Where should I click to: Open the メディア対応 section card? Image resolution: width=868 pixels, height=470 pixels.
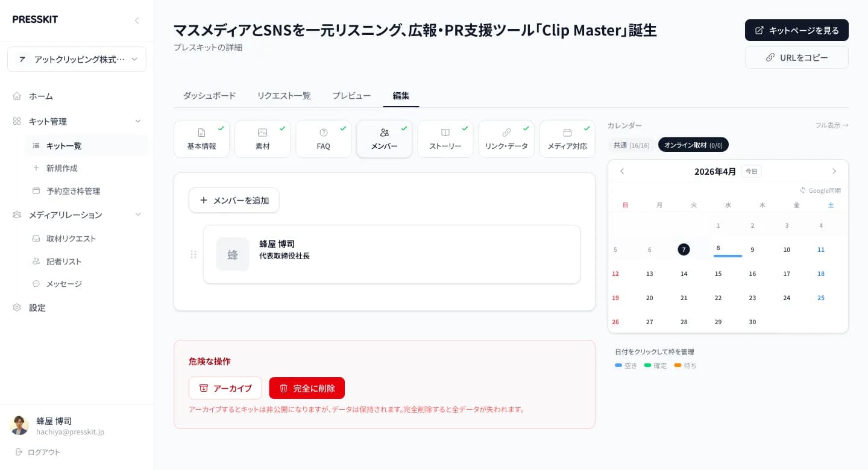[567, 139]
